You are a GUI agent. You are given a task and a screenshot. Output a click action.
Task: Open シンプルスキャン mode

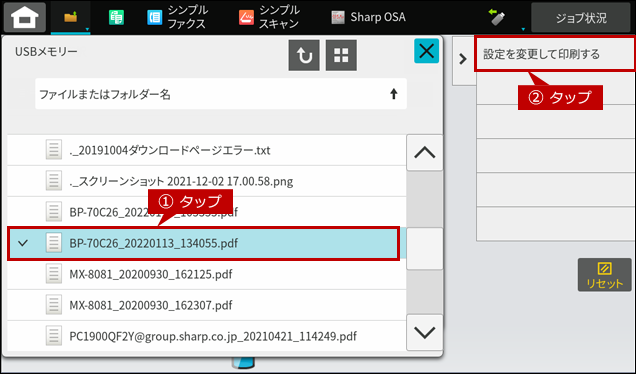(269, 17)
